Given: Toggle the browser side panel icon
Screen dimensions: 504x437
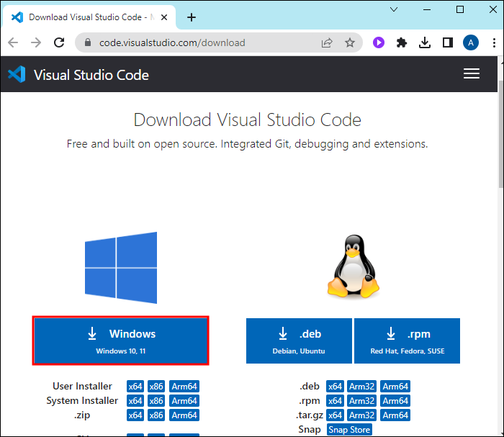Looking at the screenshot, I should (x=448, y=42).
